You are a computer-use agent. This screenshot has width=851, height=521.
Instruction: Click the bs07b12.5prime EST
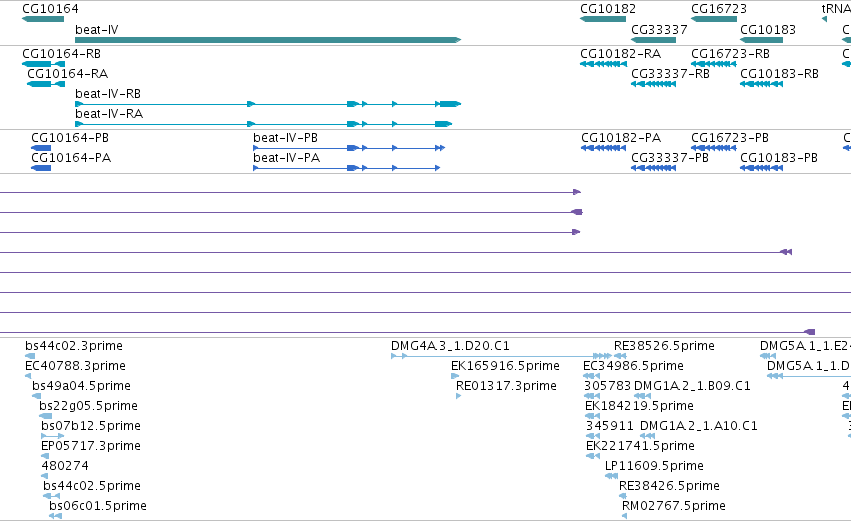point(53,436)
